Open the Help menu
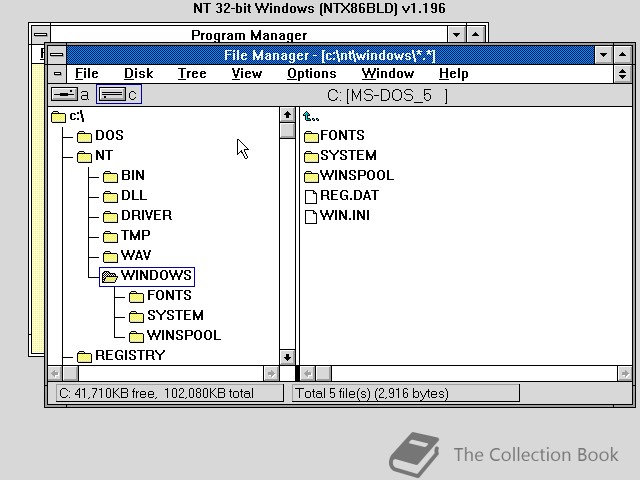The height and width of the screenshot is (480, 640). click(453, 73)
